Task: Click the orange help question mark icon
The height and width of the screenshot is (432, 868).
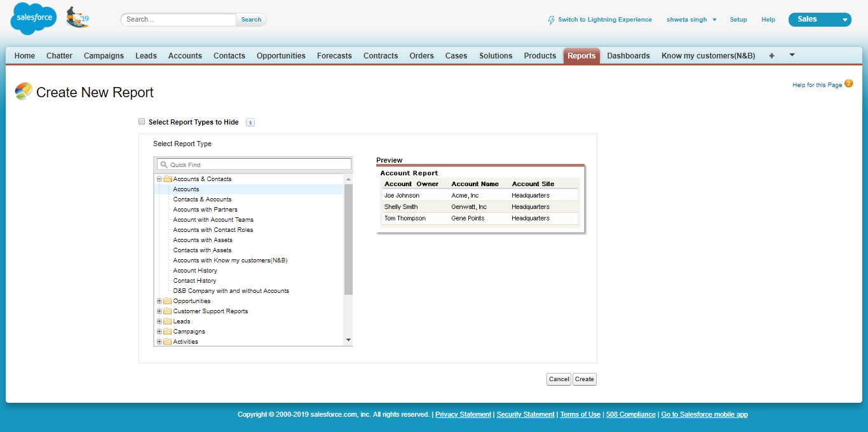Action: [849, 83]
